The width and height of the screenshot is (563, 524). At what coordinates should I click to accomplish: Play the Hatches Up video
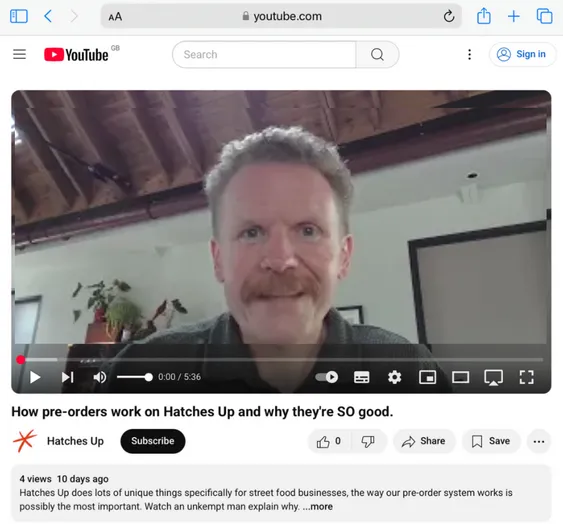tap(35, 377)
